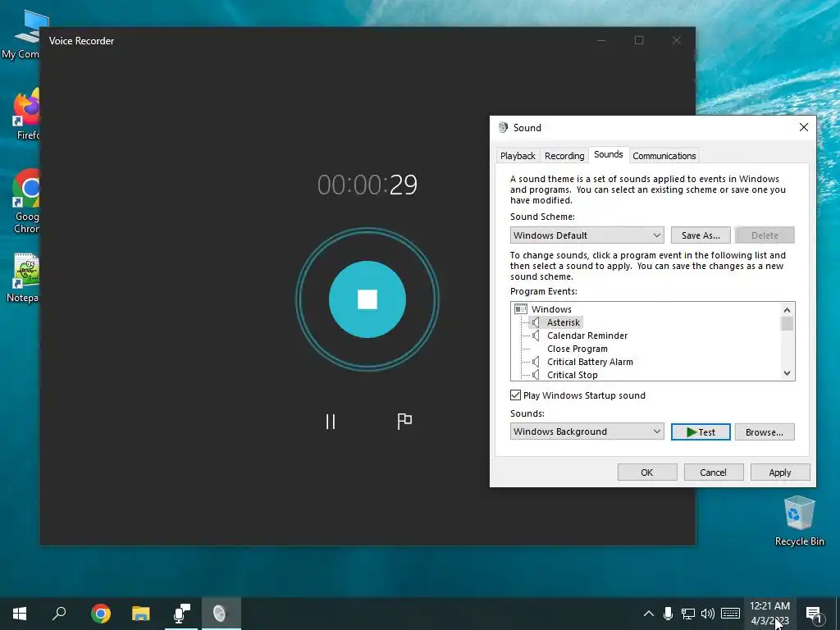
Task: Stop the Voice Recorder recording
Action: coord(367,299)
